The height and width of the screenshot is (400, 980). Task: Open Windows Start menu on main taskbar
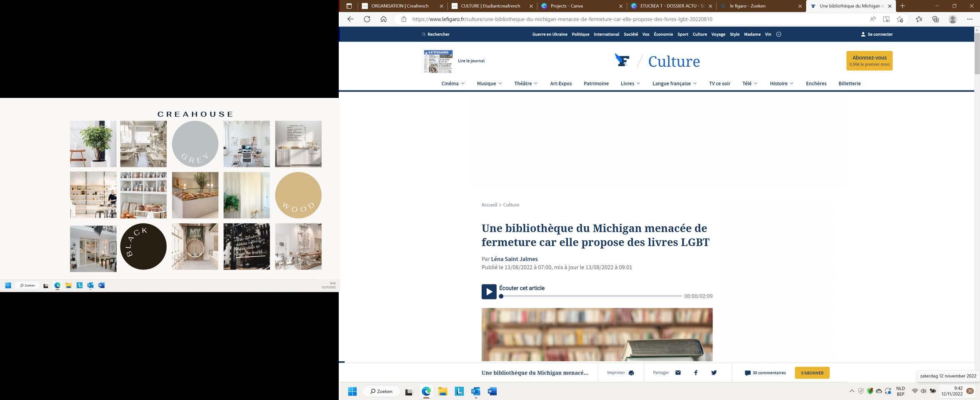pyautogui.click(x=352, y=391)
